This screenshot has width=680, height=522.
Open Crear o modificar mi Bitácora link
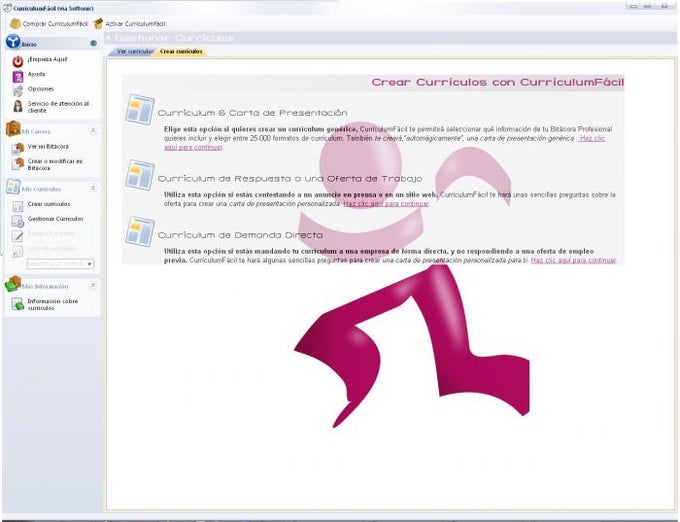coord(55,164)
